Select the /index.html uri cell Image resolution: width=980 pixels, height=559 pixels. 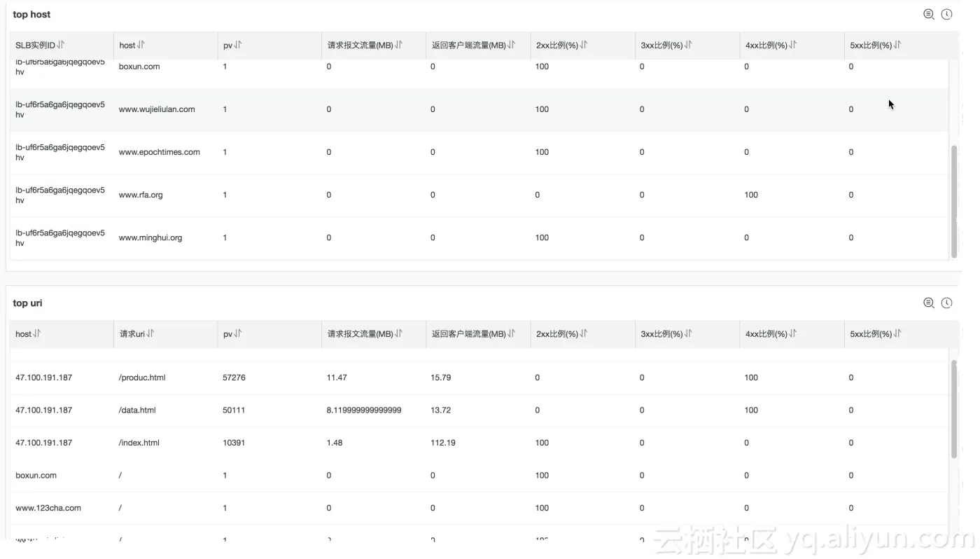(x=139, y=443)
